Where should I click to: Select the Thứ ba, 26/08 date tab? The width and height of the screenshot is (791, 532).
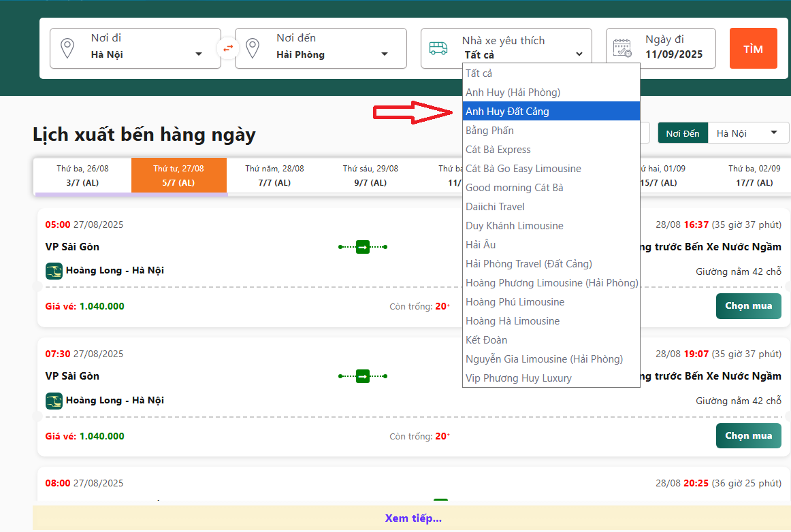pyautogui.click(x=82, y=176)
